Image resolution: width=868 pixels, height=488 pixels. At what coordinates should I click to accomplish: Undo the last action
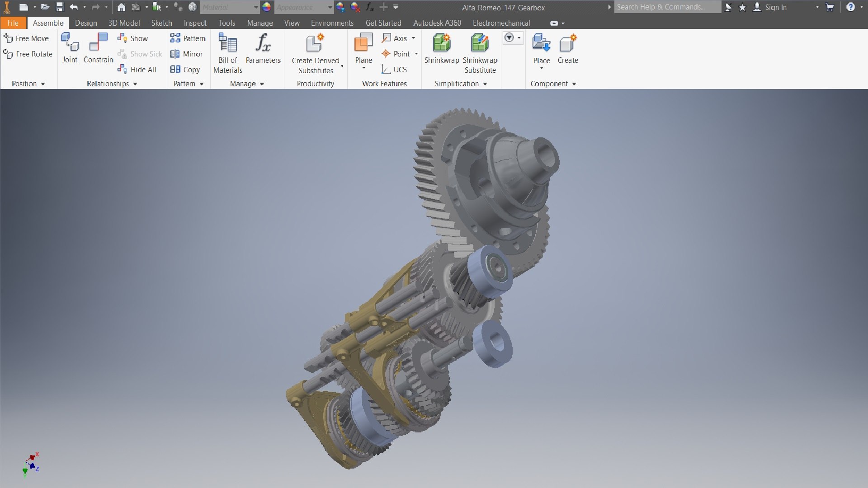tap(74, 7)
